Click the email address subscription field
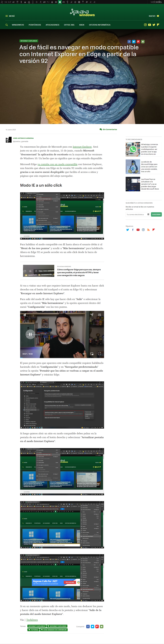 (138, 215)
